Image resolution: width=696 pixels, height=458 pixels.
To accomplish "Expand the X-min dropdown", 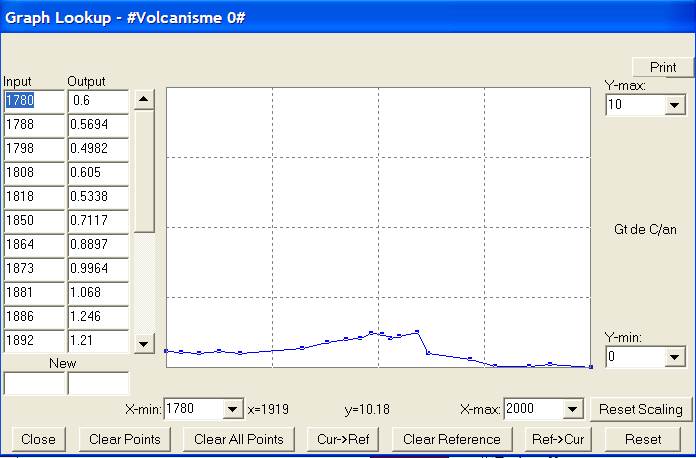I will pos(233,409).
